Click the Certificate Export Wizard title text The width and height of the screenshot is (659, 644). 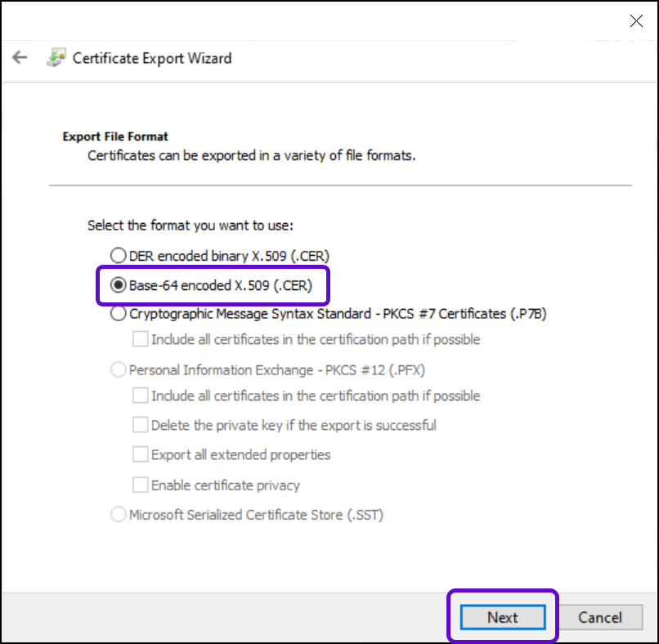(152, 58)
